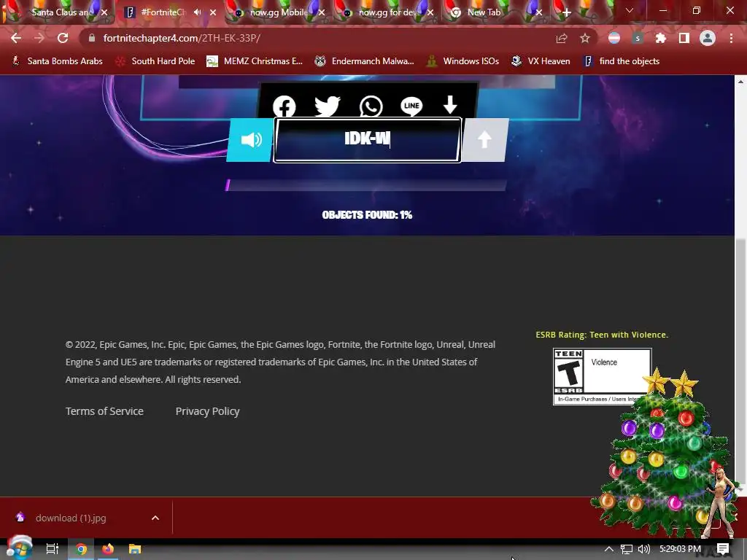Open Task View on the taskbar
This screenshot has width=747, height=560.
pos(53,549)
